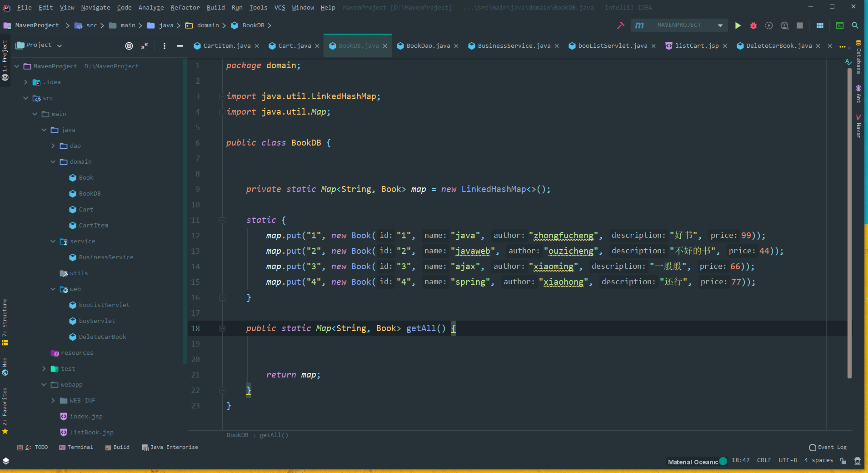This screenshot has height=473, width=868.
Task: Run with coverage icon
Action: tap(769, 25)
